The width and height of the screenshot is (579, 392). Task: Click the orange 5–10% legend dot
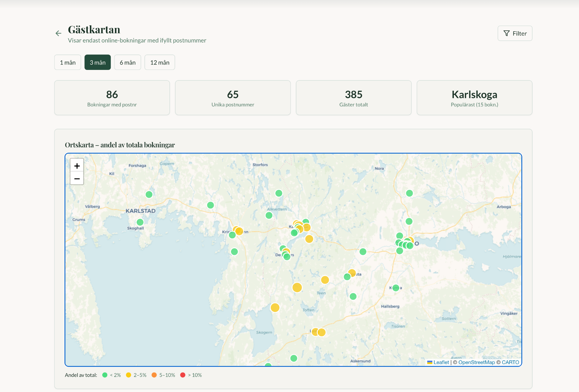[x=154, y=375]
